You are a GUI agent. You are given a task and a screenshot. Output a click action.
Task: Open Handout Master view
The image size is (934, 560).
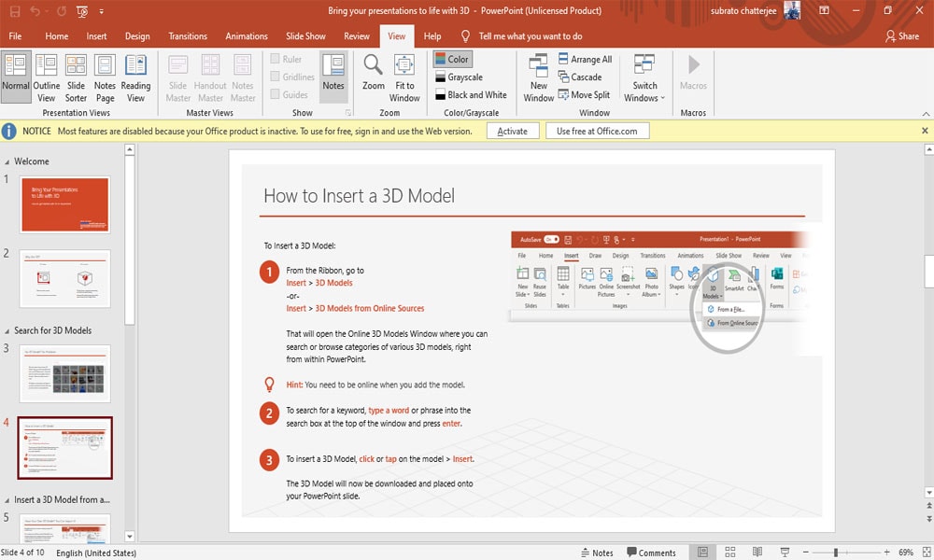210,77
